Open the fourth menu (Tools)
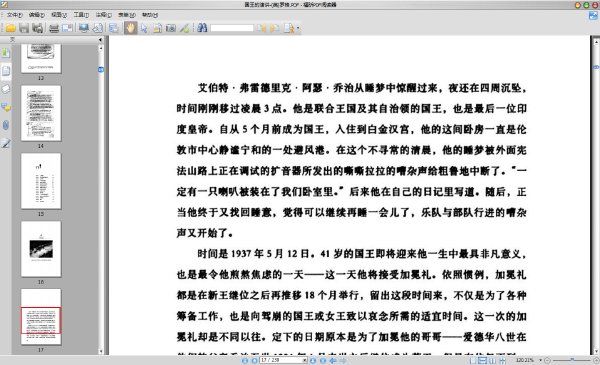The width and height of the screenshot is (600, 365). (x=81, y=15)
